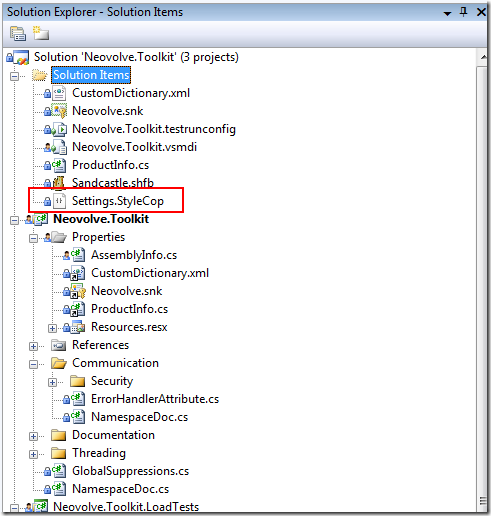Click the References folder icon

[x=59, y=345]
